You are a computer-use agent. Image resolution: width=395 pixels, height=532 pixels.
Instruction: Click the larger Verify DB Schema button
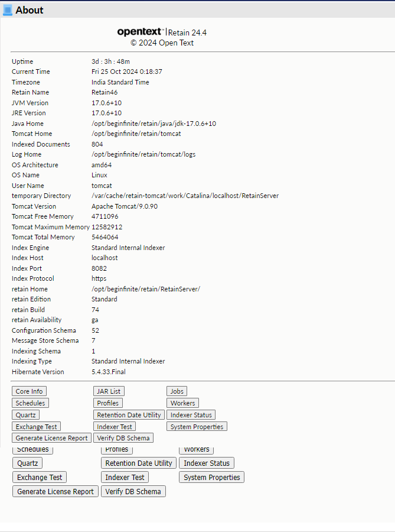133,492
